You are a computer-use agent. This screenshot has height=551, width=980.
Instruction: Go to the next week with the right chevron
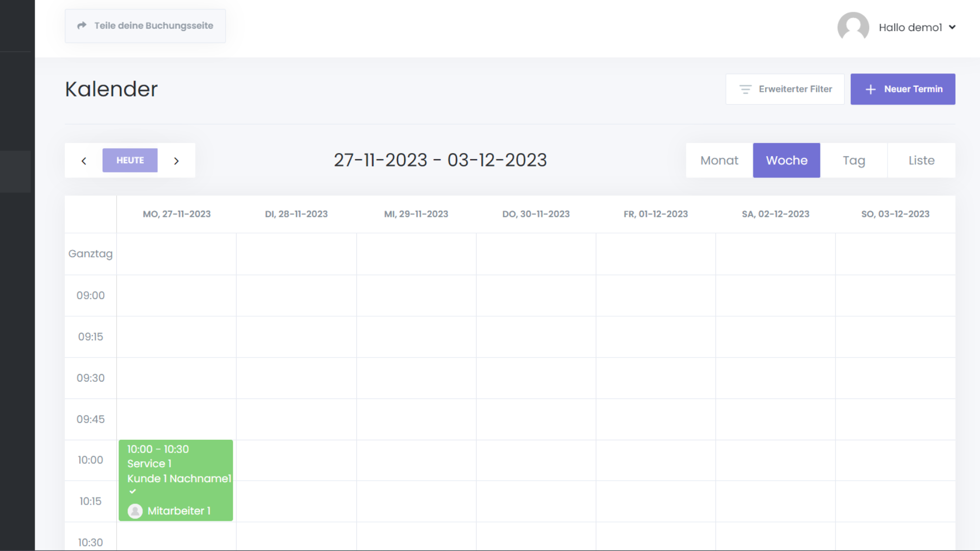point(177,161)
